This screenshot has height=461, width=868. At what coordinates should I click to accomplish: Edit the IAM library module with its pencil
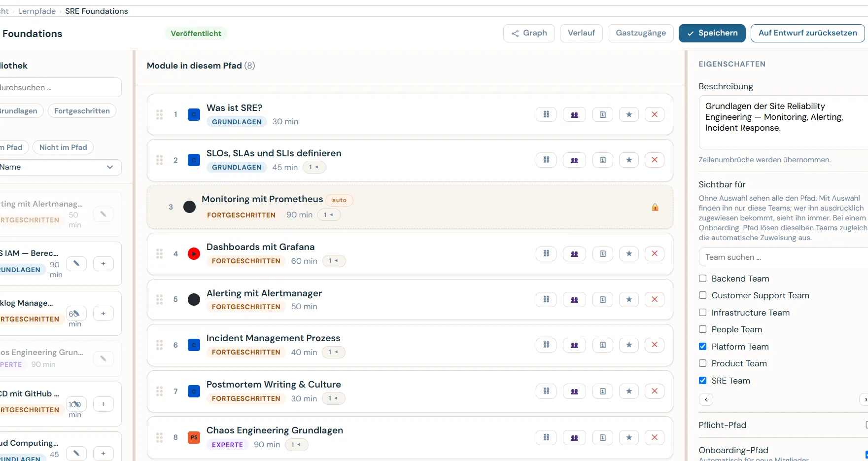76,264
